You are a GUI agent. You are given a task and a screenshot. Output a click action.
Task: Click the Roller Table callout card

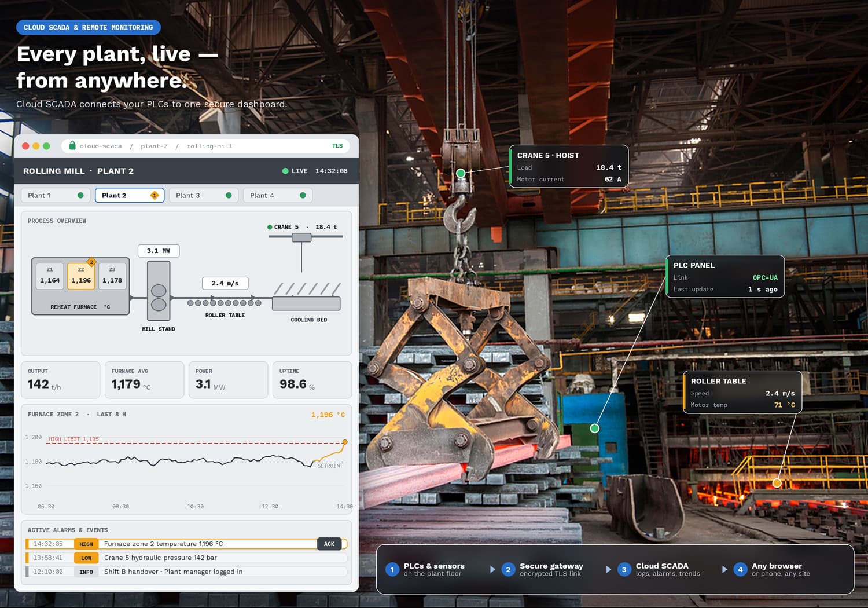point(742,392)
